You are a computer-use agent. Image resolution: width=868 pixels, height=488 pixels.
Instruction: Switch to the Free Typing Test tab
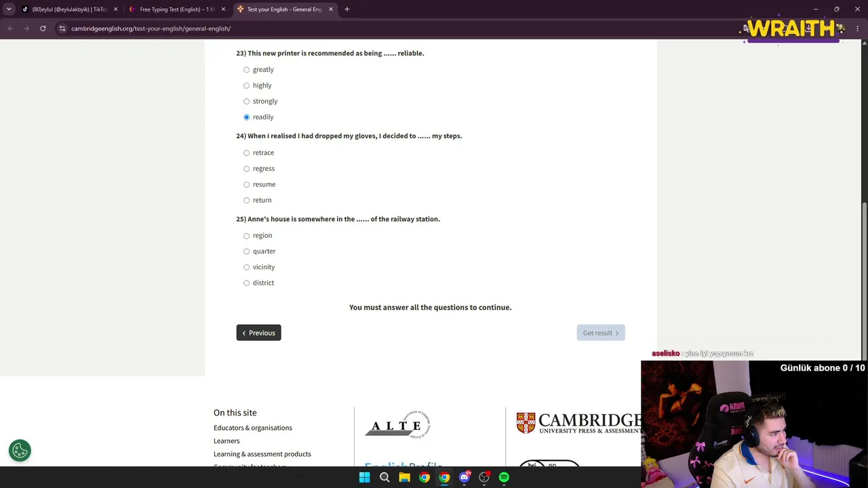click(x=177, y=9)
